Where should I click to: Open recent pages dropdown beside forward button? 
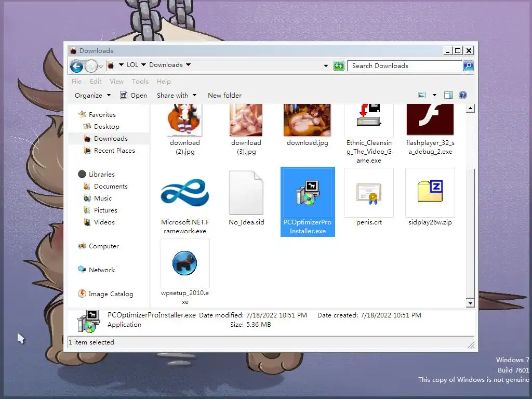click(x=101, y=66)
